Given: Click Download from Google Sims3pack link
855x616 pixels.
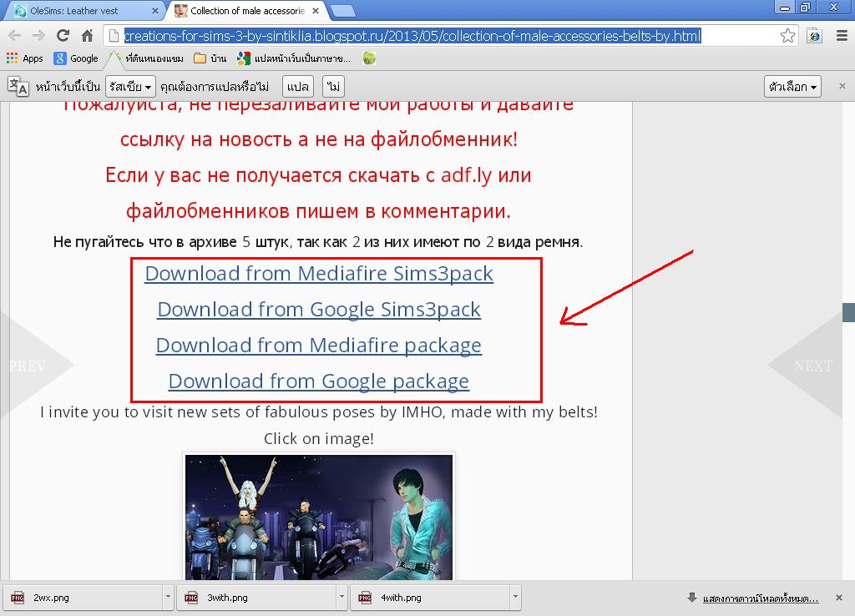Looking at the screenshot, I should click(319, 309).
